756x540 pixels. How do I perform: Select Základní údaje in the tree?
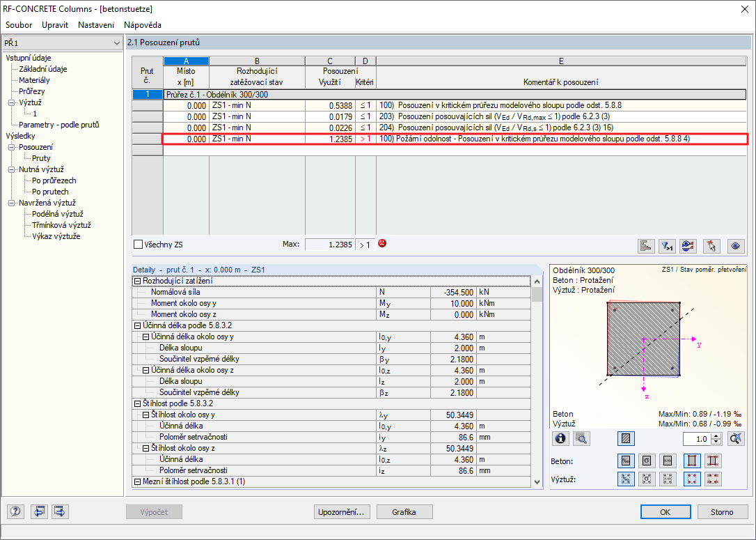[x=43, y=69]
